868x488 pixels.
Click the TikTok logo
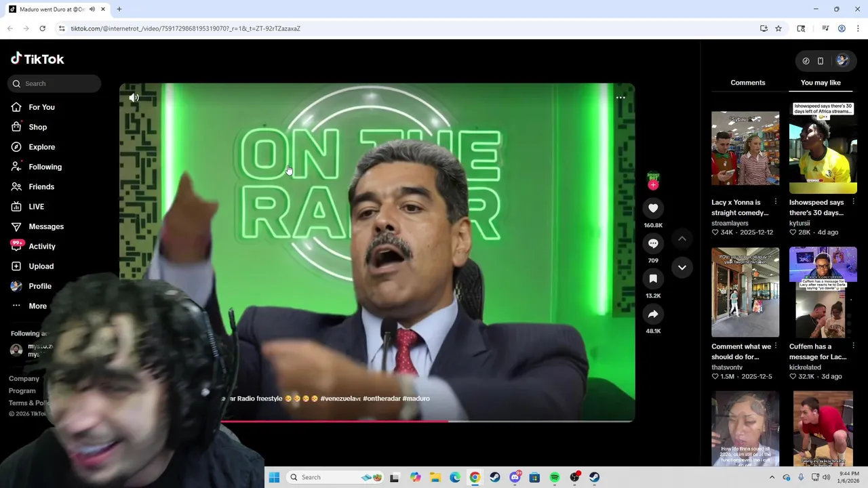click(x=37, y=59)
